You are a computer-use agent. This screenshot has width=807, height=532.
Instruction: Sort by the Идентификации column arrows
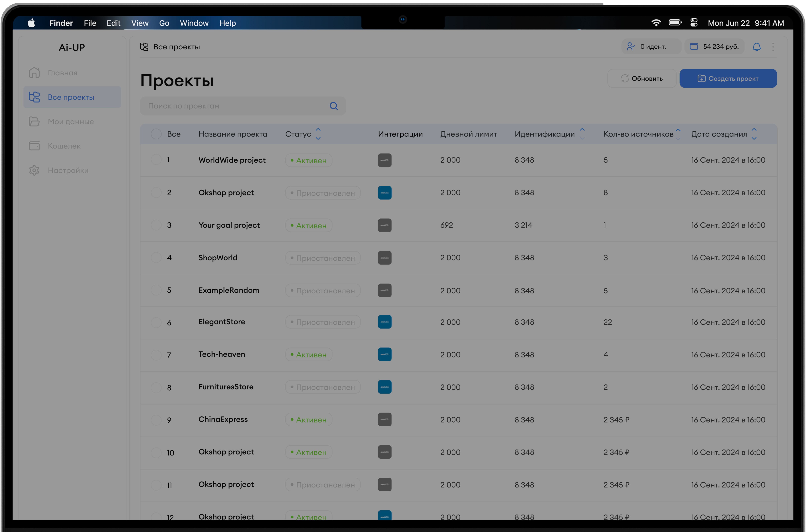coord(582,134)
